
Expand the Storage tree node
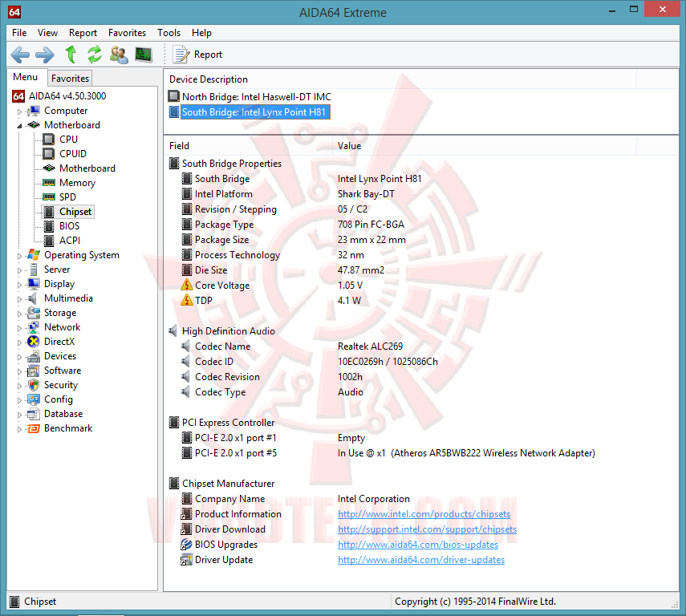(x=19, y=314)
